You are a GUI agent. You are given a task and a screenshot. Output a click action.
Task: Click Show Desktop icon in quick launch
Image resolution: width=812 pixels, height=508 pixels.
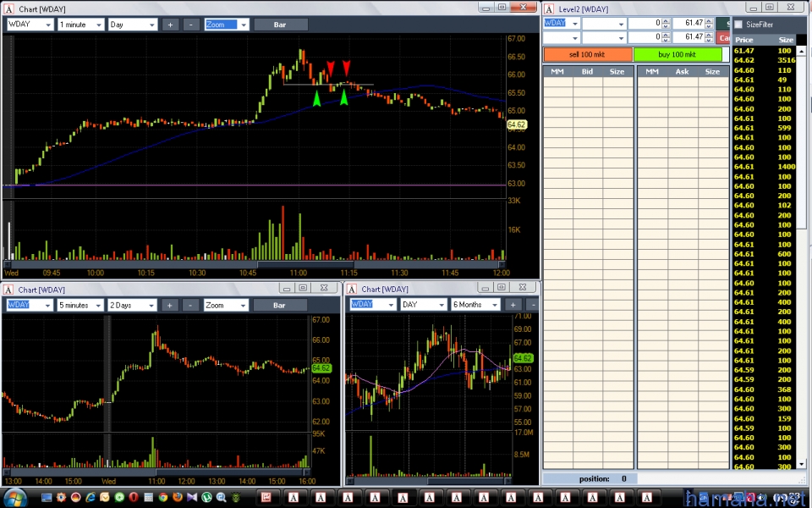[47, 498]
